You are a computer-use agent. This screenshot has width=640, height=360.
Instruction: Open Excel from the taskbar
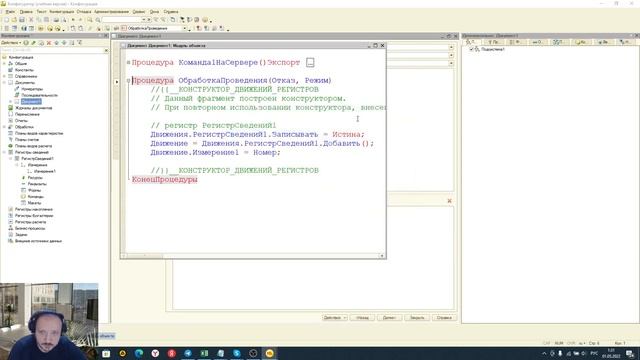pos(204,353)
